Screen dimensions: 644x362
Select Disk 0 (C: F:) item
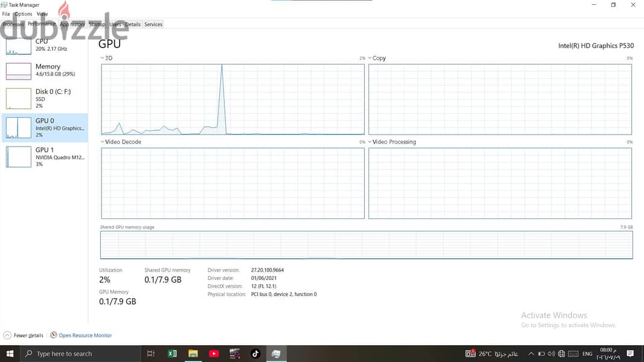point(44,98)
